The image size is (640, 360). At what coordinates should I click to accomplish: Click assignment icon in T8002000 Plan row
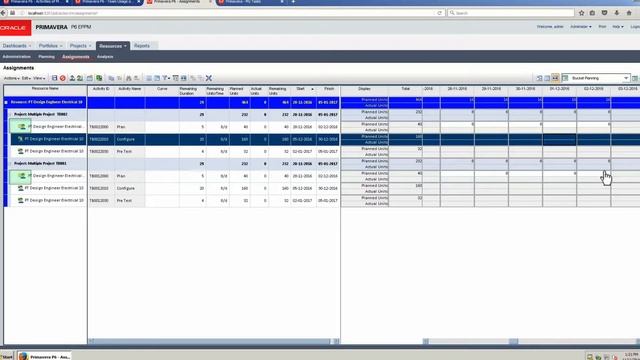click(21, 127)
